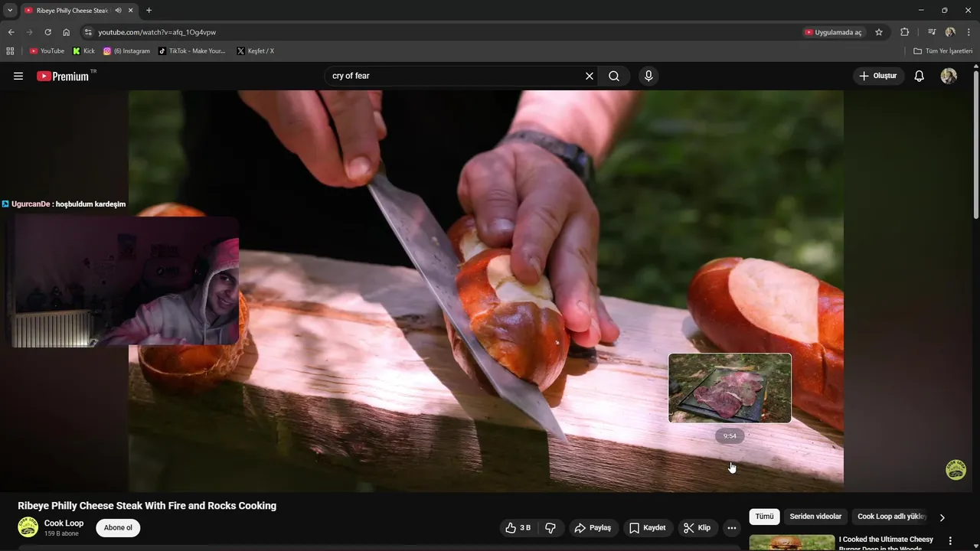Image resolution: width=980 pixels, height=551 pixels.
Task: Show more filter chips with right arrow
Action: pyautogui.click(x=942, y=517)
